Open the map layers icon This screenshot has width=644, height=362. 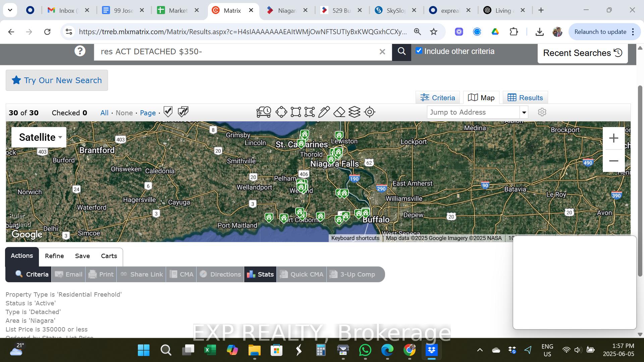coord(354,112)
